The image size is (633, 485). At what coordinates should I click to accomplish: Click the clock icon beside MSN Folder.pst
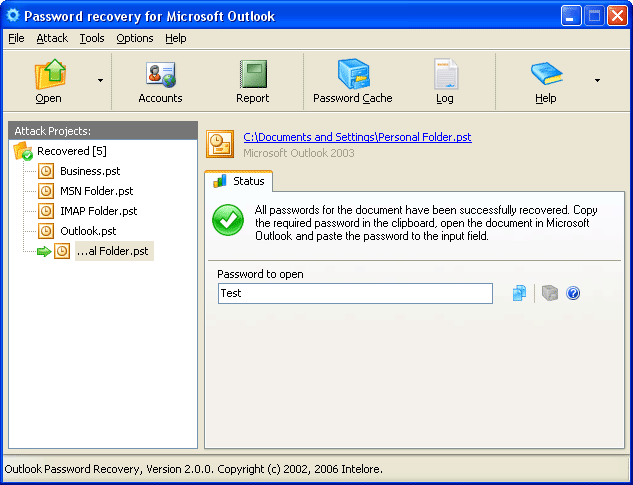click(46, 191)
